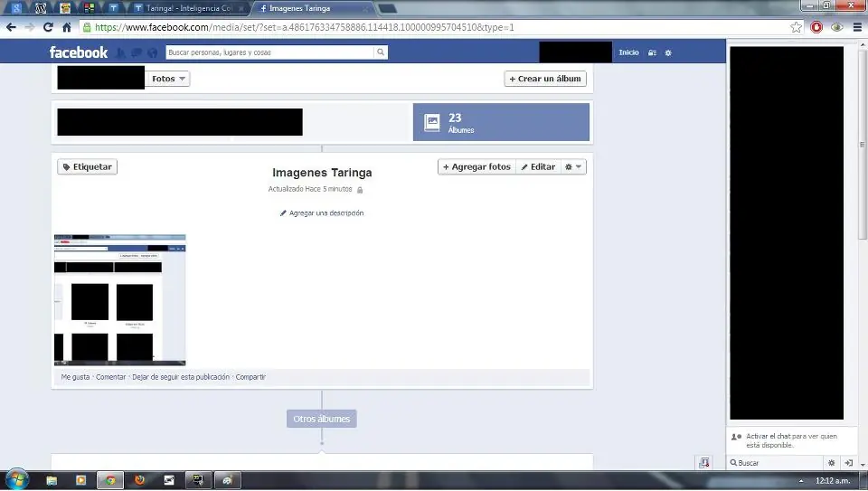Click the address bar URL

point(305,27)
